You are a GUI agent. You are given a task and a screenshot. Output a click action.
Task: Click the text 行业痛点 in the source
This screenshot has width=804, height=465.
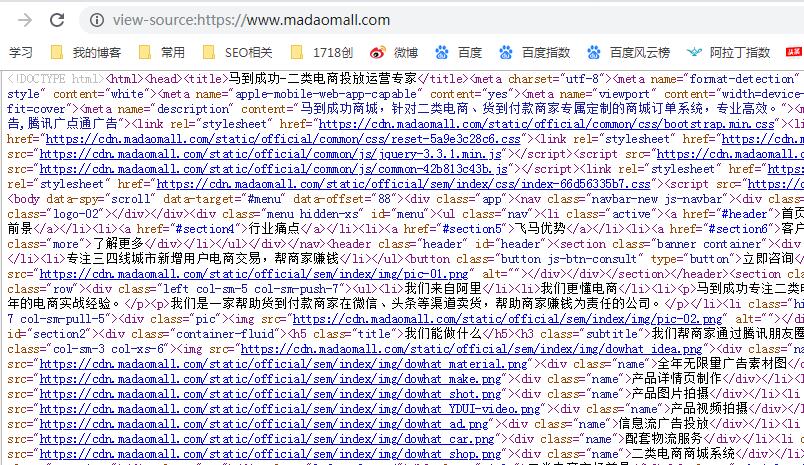click(x=274, y=229)
